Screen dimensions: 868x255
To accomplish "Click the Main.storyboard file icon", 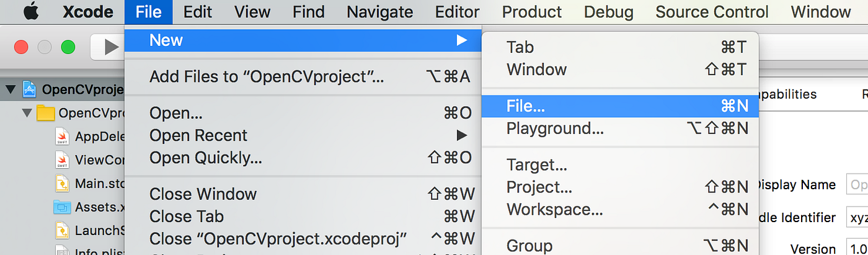I will 62,184.
